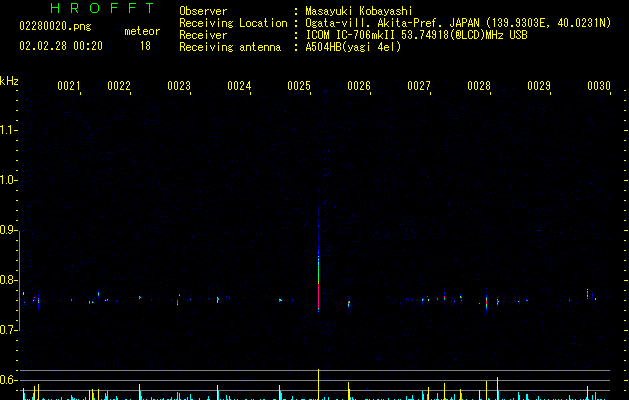Click the 0.6 kHz axis label
Screen dimensions: 629x400
[8, 380]
